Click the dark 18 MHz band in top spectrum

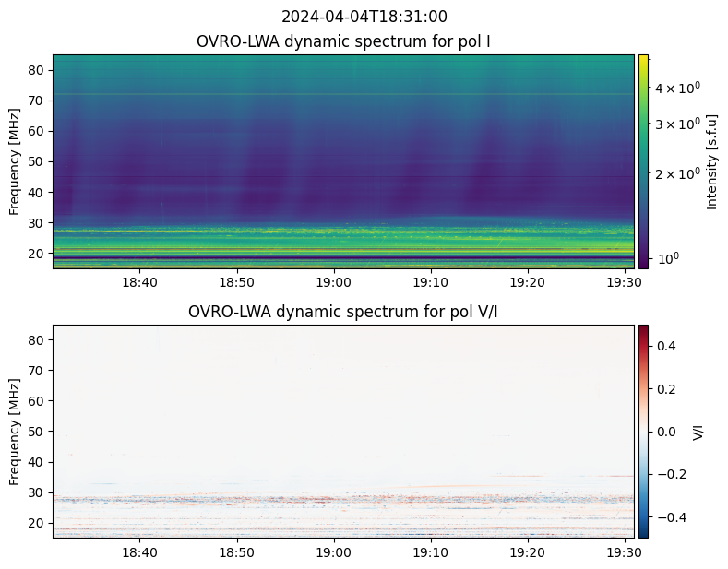pos(343,257)
